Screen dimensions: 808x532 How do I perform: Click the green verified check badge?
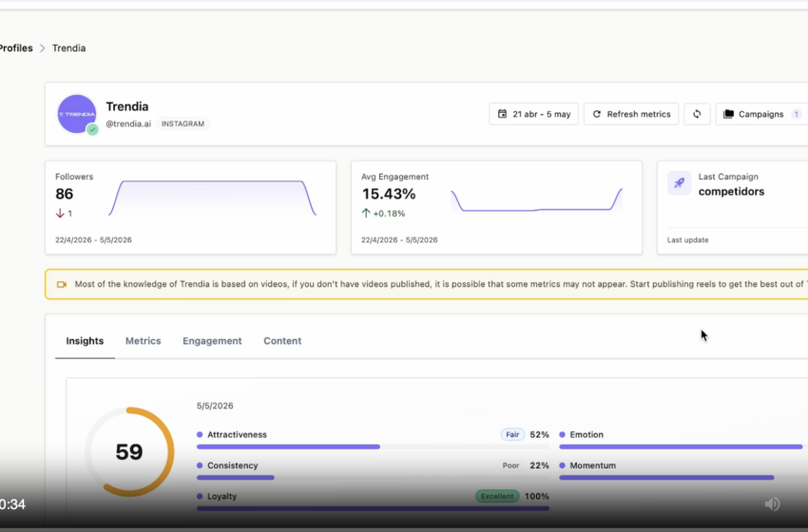92,130
